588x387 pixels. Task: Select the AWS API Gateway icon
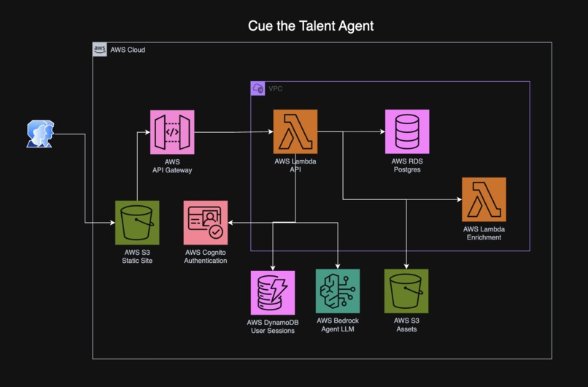(x=172, y=132)
